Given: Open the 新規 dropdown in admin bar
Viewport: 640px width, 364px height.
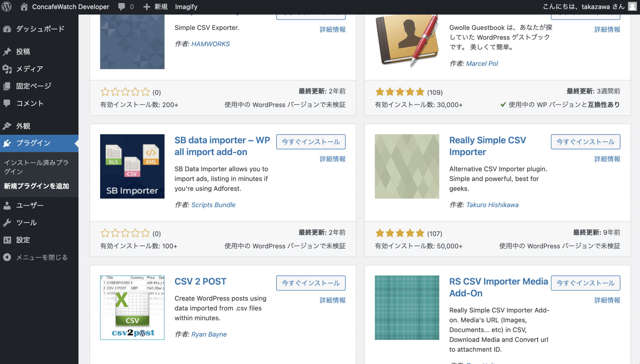Looking at the screenshot, I should tap(155, 6).
